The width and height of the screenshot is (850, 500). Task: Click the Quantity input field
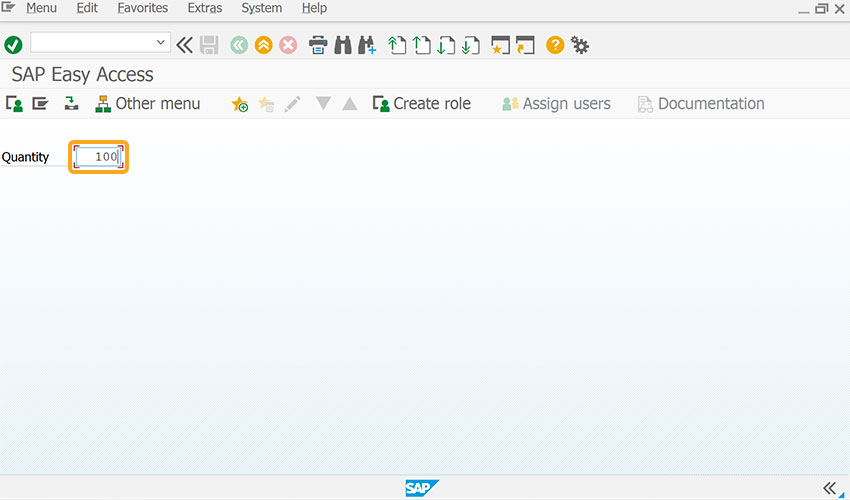(x=98, y=157)
